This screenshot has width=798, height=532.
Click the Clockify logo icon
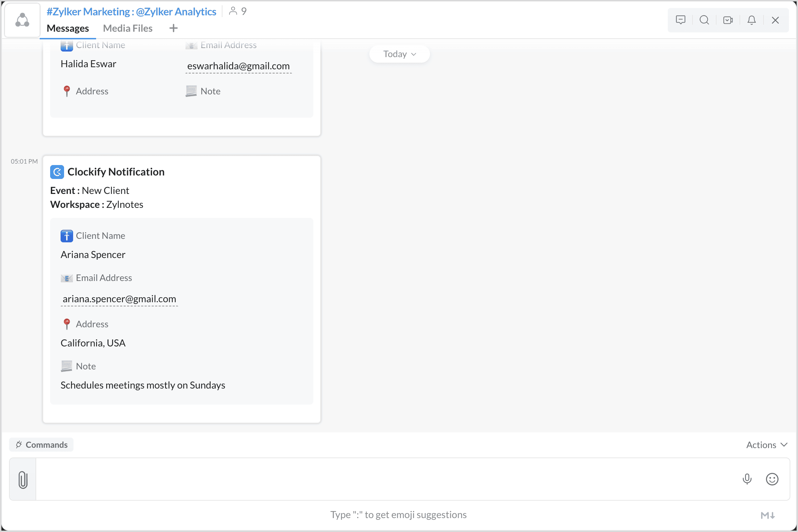pyautogui.click(x=57, y=172)
